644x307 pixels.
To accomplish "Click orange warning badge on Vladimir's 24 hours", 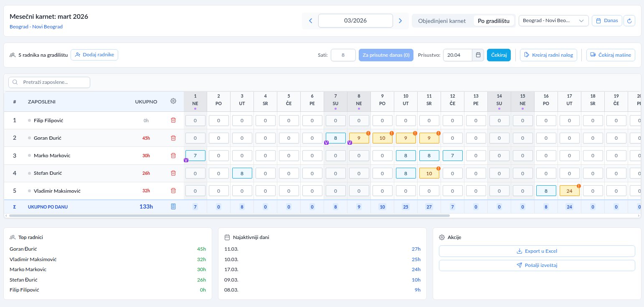I will coord(579,186).
